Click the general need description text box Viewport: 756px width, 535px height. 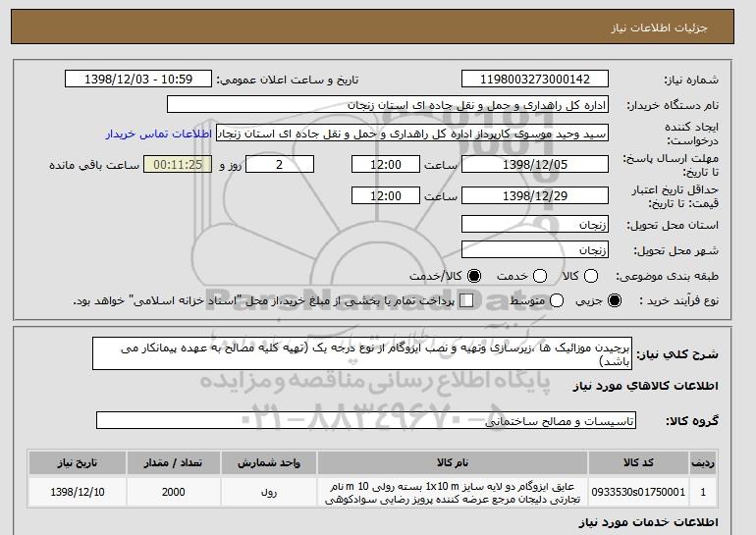[362, 353]
